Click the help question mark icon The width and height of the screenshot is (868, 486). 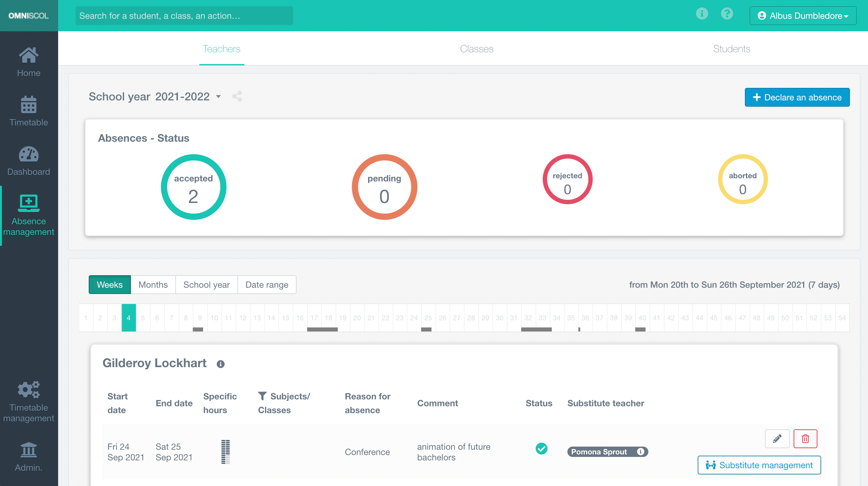(727, 14)
